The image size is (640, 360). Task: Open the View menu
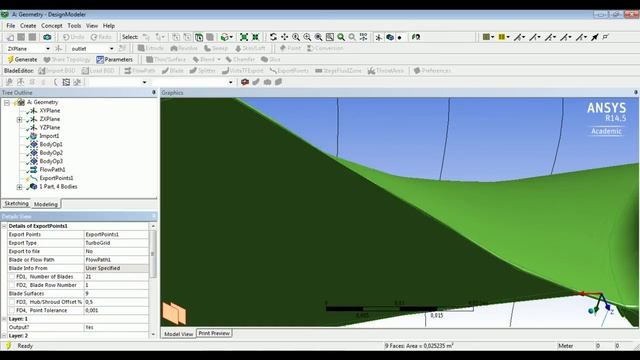[92, 26]
